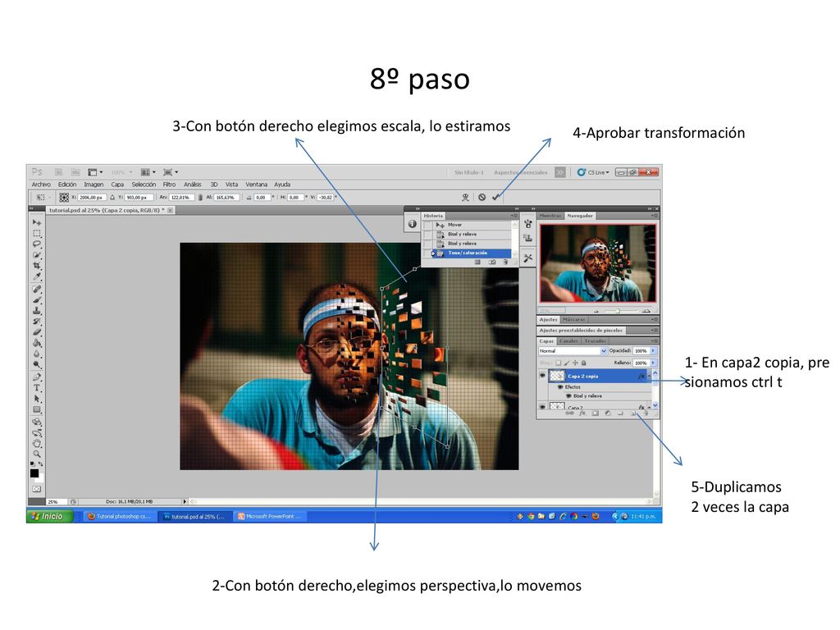Viewport: 840px width, 630px height.
Task: Open the Archivo menu
Action: (41, 185)
